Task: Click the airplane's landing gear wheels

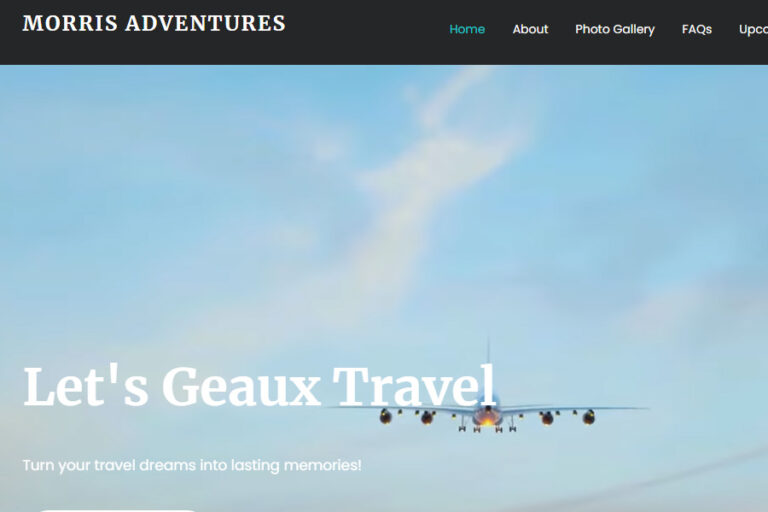Action: point(487,430)
